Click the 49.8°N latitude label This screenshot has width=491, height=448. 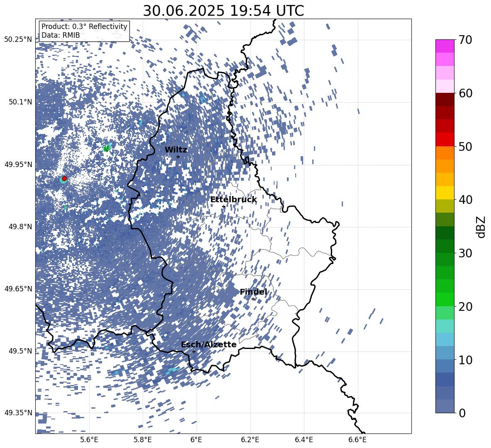point(20,226)
